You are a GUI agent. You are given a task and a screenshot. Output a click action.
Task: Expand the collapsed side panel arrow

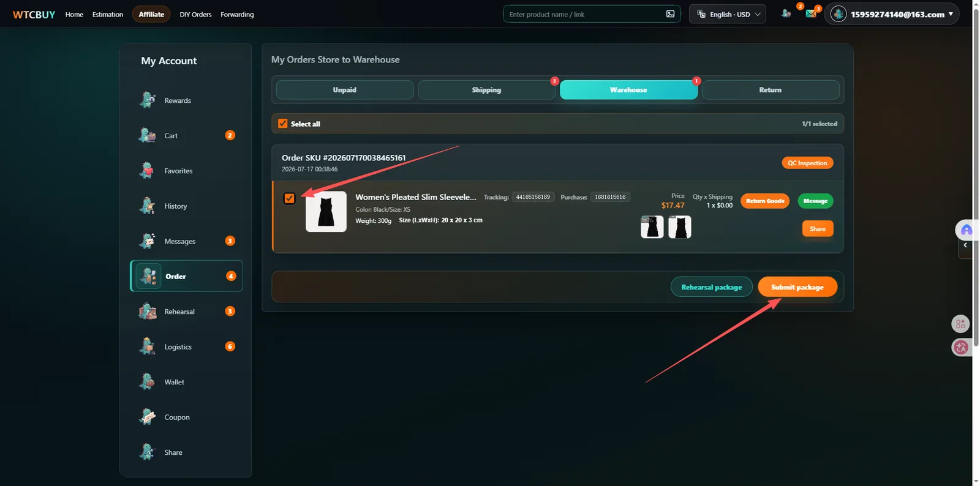click(965, 245)
